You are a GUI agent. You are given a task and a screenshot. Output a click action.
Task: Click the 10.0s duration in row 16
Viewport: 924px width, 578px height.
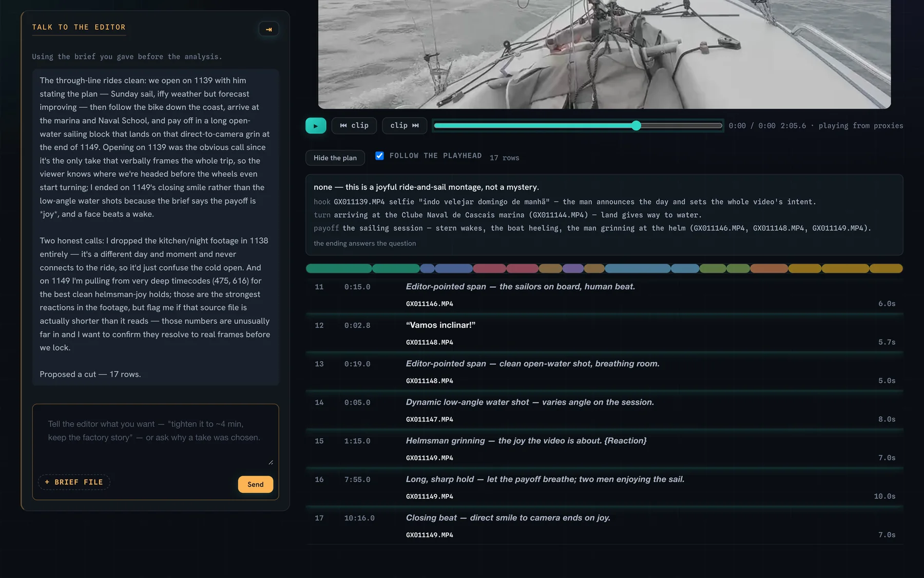pyautogui.click(x=885, y=496)
